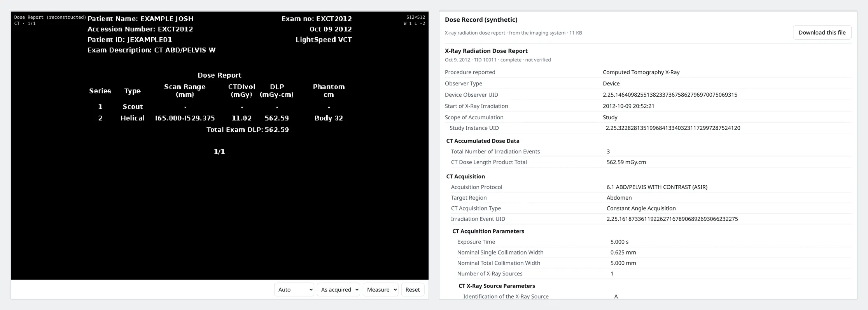Click the Helical type cell in series 2

click(133, 118)
